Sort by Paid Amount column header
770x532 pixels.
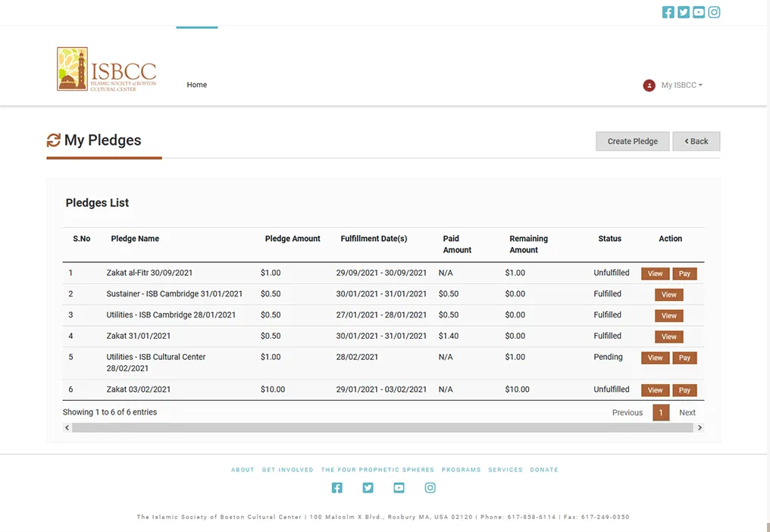pyautogui.click(x=457, y=244)
